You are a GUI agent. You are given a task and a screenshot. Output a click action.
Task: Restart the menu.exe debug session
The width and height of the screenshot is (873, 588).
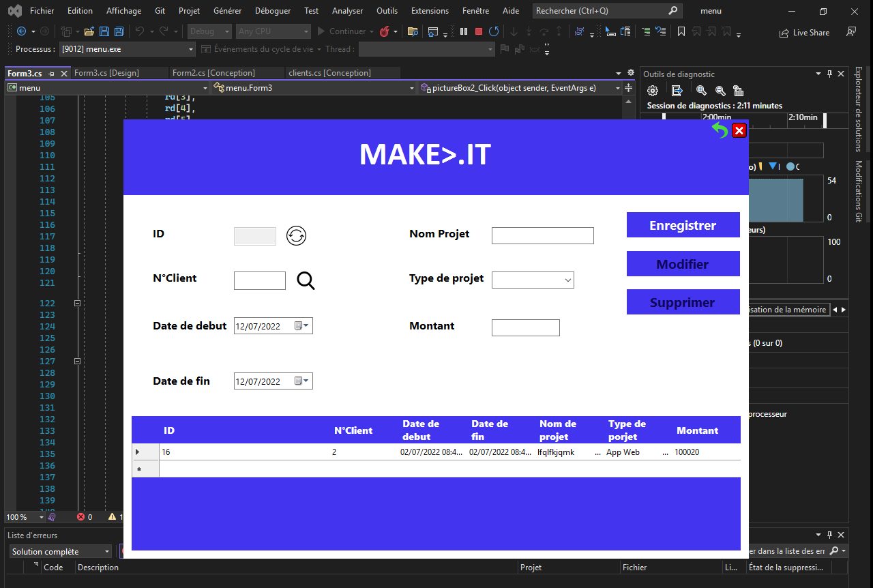(x=493, y=31)
